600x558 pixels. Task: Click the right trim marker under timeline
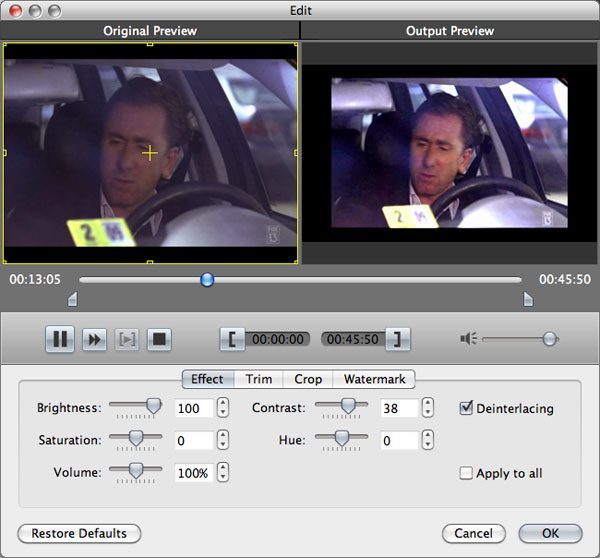click(x=528, y=300)
